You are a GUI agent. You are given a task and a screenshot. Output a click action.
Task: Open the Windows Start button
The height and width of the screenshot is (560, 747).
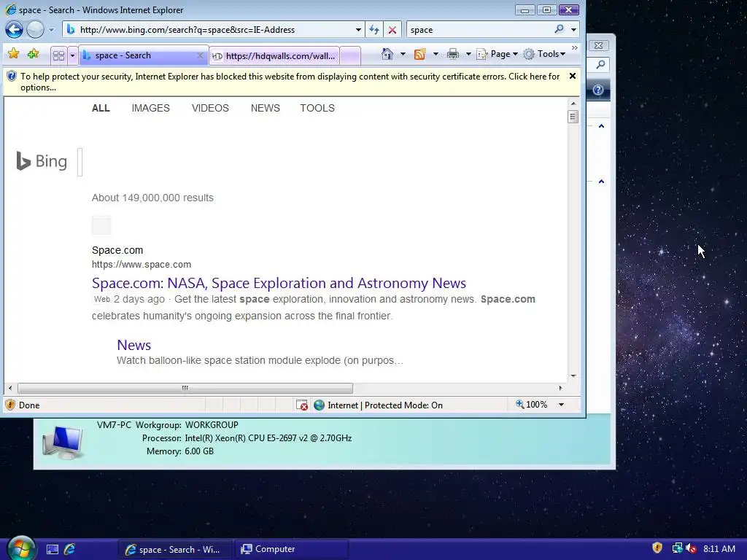[x=21, y=548]
